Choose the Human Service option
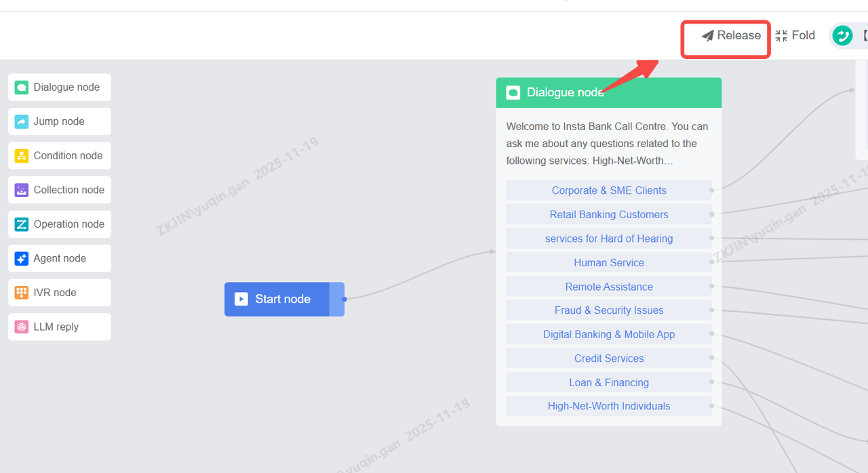The height and width of the screenshot is (473, 868). point(608,263)
